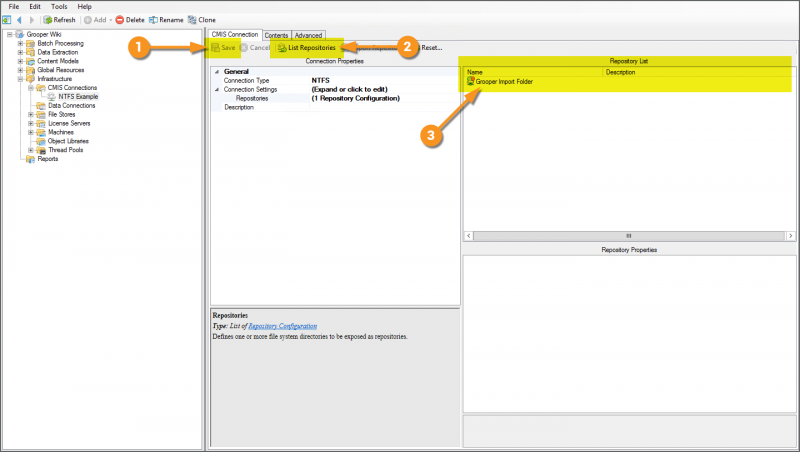Select Global Resources in the tree

(x=61, y=70)
